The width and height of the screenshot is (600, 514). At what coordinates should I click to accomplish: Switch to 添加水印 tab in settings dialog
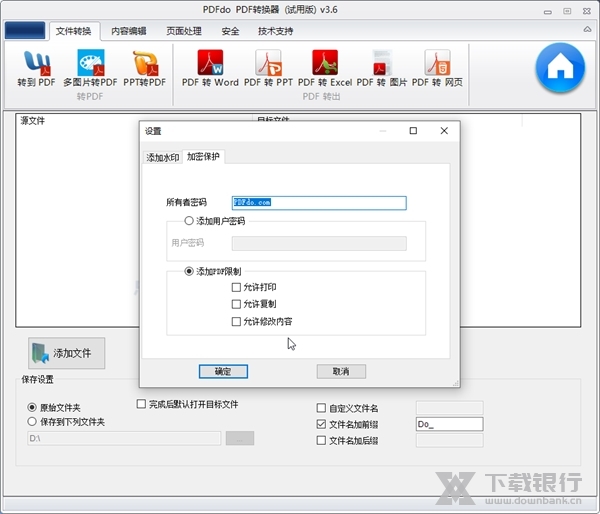click(x=163, y=157)
